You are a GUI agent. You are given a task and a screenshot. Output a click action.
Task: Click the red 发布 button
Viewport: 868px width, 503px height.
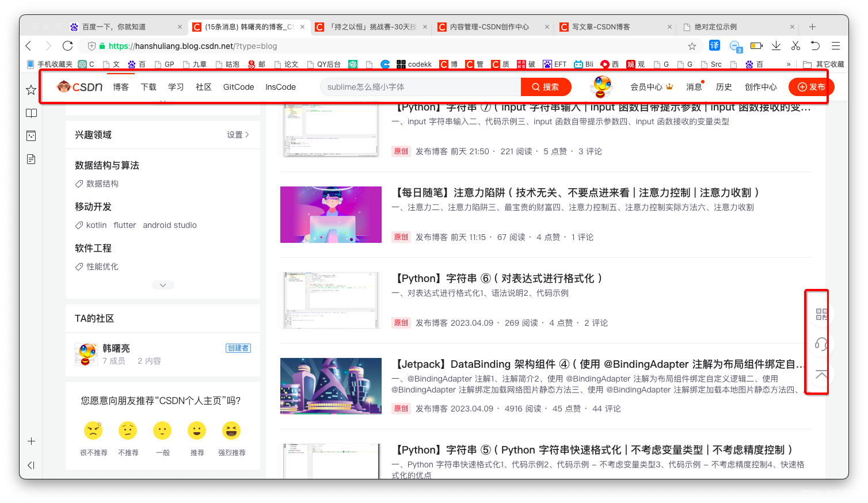[811, 87]
